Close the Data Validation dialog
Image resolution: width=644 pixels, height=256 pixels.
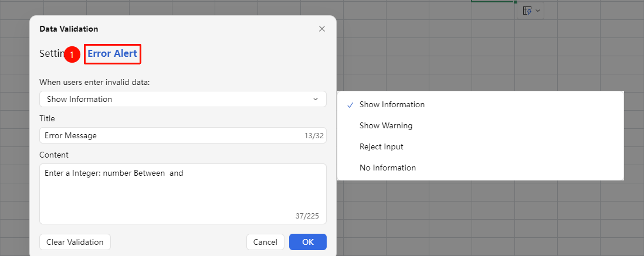tap(322, 29)
